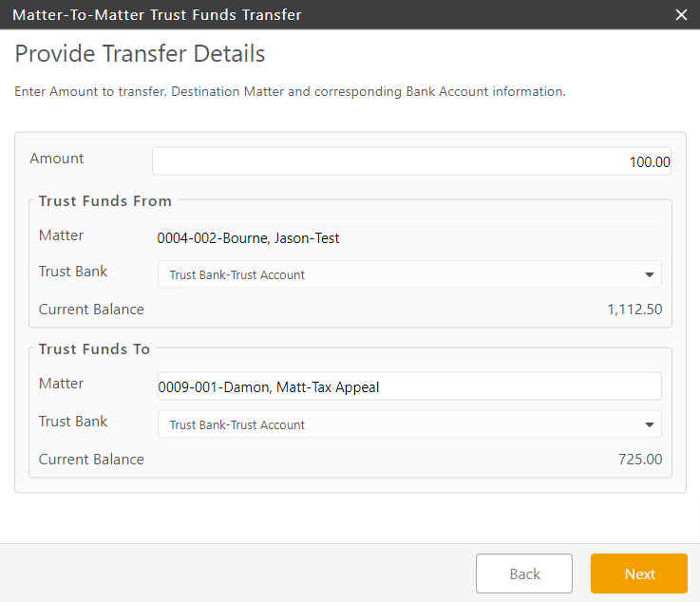700x602 pixels.
Task: Click the Provide Transfer Details heading
Action: (x=140, y=53)
